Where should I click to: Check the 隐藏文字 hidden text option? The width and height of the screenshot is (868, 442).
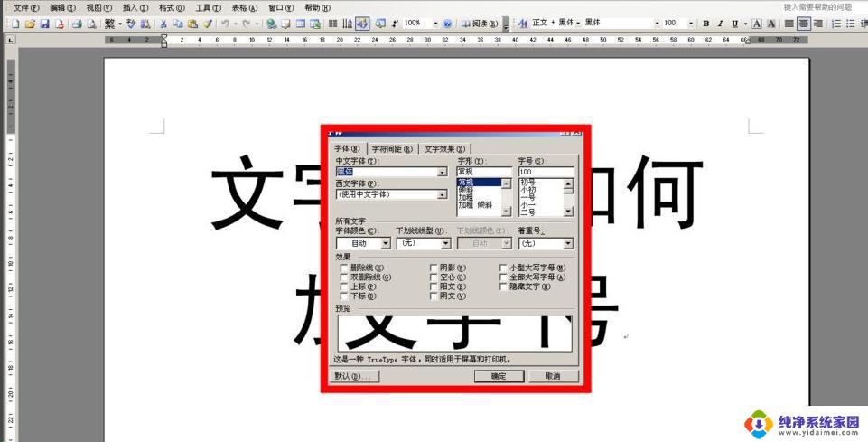tap(503, 287)
